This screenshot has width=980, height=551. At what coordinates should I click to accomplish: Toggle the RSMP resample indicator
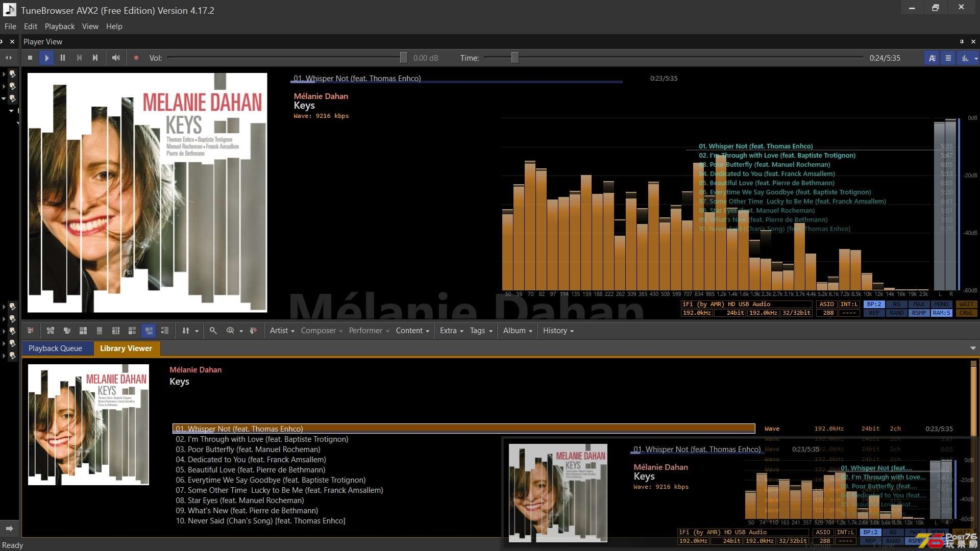pos(919,313)
